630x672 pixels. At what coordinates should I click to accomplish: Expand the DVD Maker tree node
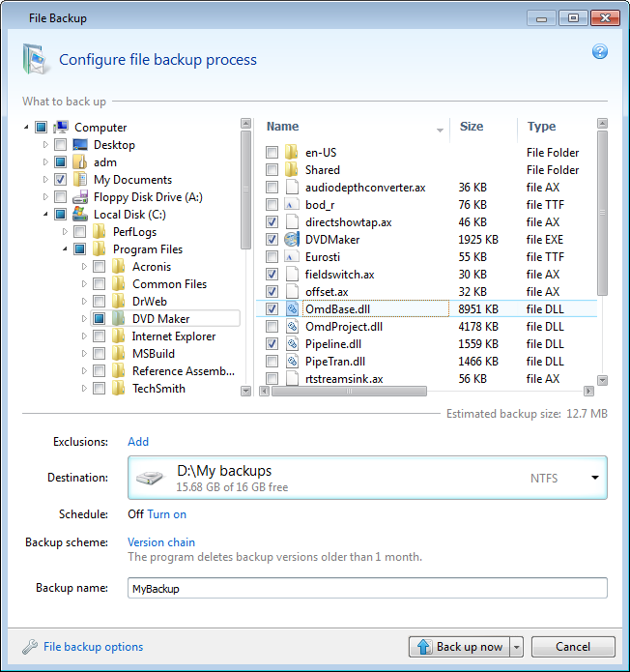(84, 318)
